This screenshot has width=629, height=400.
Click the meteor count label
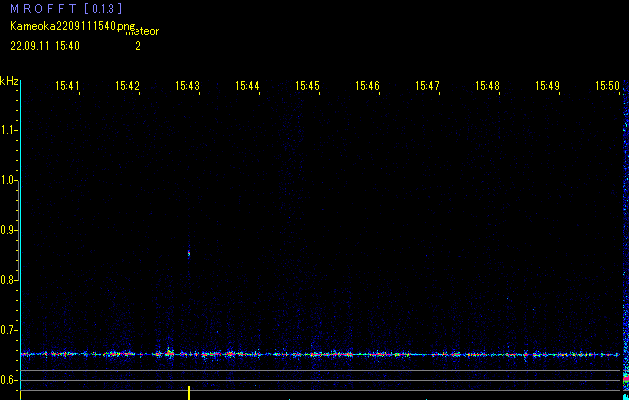(143, 31)
